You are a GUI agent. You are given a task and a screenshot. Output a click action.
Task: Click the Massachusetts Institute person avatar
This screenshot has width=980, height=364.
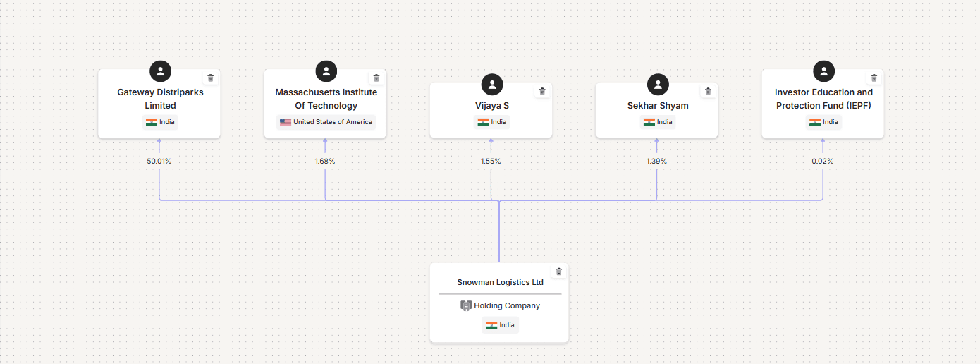(x=326, y=71)
